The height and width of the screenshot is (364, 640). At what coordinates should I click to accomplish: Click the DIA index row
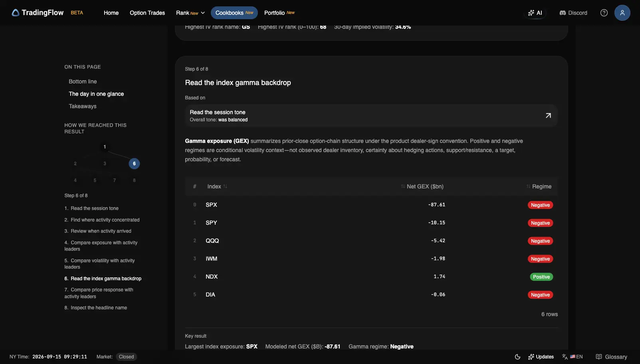click(371, 295)
